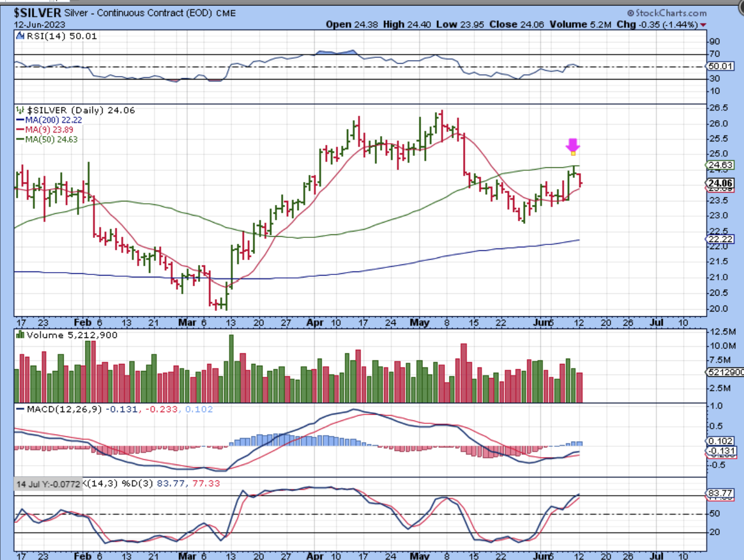Click the red line swatch before MA(9)
The image size is (744, 560).
[19, 130]
